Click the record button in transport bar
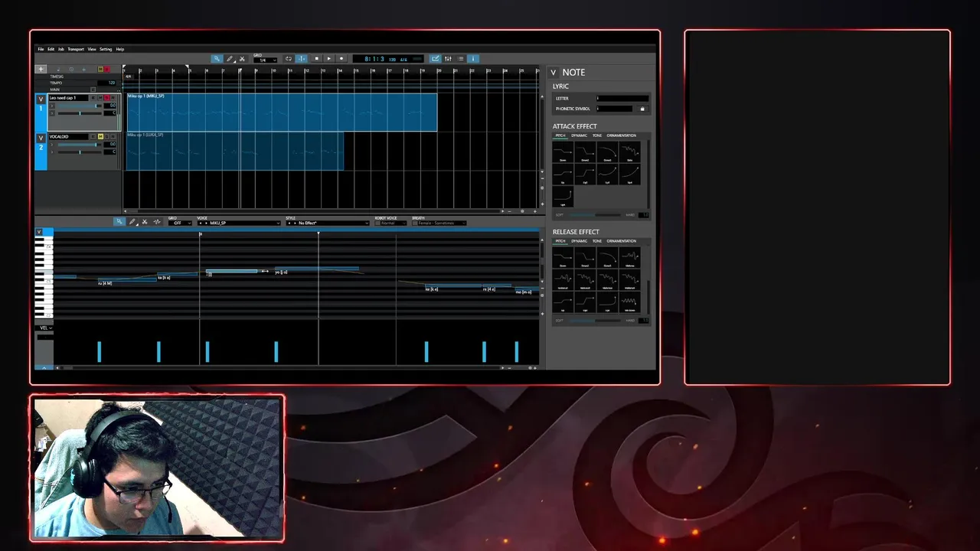980x551 pixels. point(341,58)
